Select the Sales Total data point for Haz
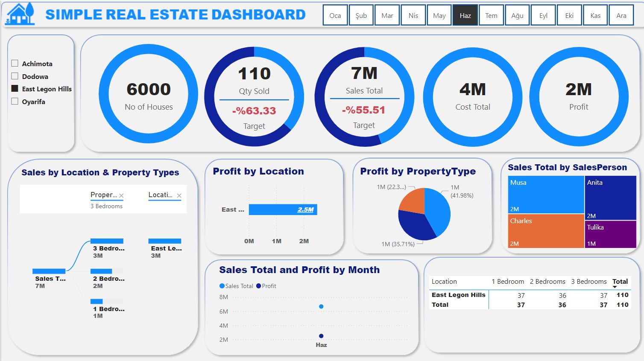 [x=321, y=306]
